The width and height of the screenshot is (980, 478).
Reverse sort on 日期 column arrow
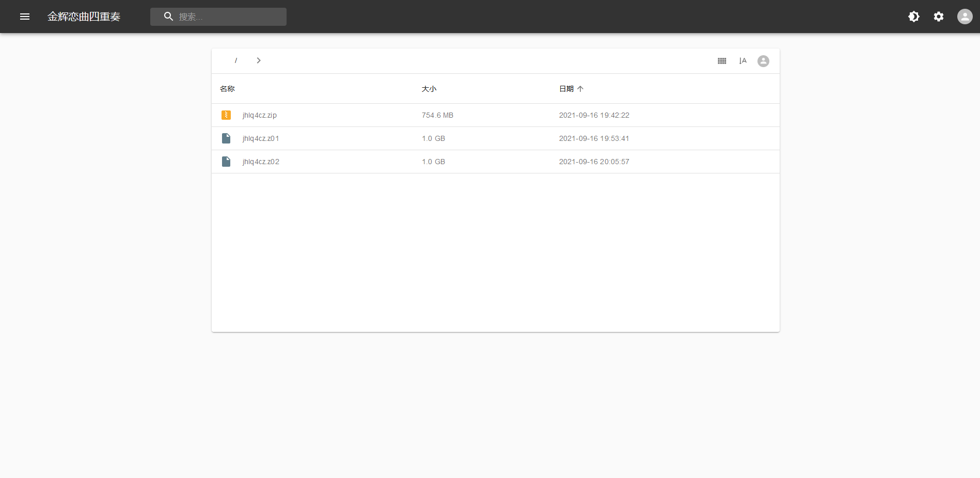tap(580, 89)
